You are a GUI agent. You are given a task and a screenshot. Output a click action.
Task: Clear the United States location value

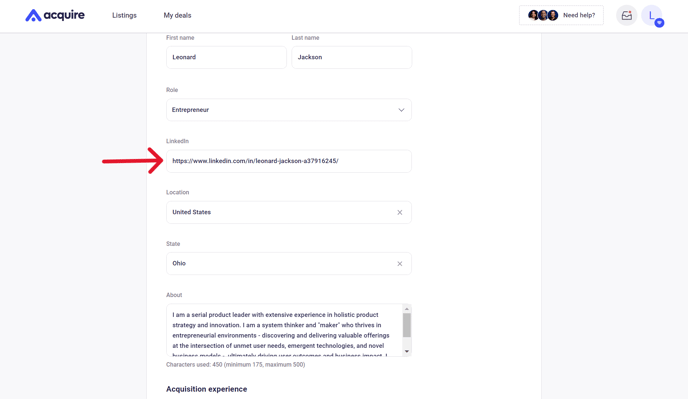(400, 212)
